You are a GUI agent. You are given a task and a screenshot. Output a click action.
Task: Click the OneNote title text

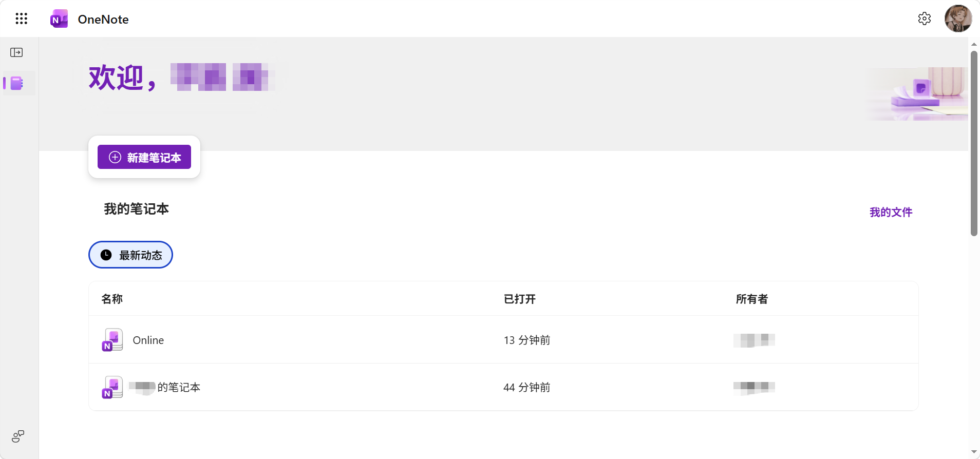(x=103, y=19)
